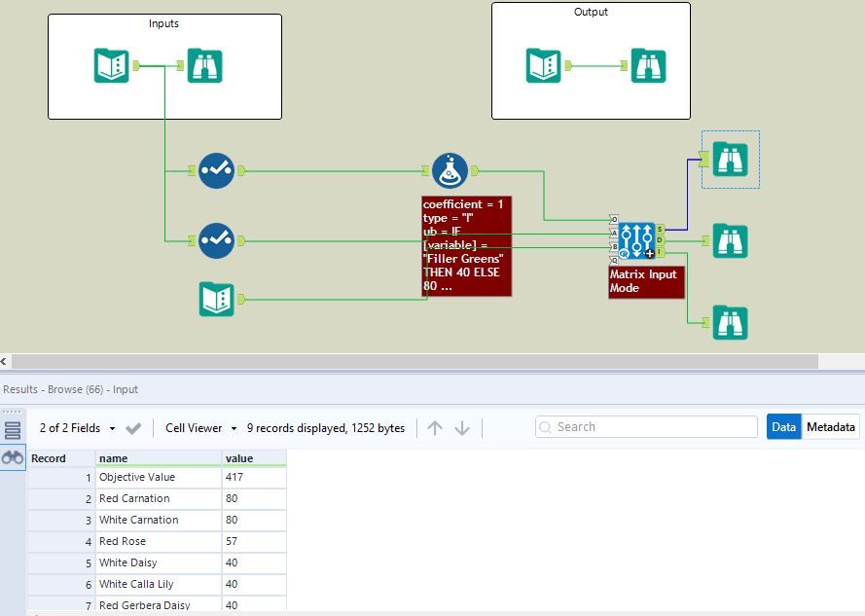Click the Text Input tool in Inputs container
Image resolution: width=865 pixels, height=616 pixels.
pyautogui.click(x=112, y=65)
